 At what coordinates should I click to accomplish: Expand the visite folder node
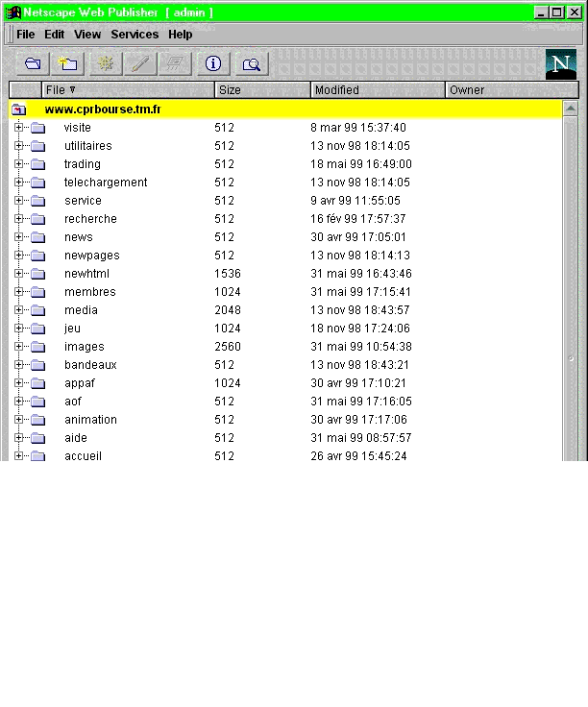[18, 127]
